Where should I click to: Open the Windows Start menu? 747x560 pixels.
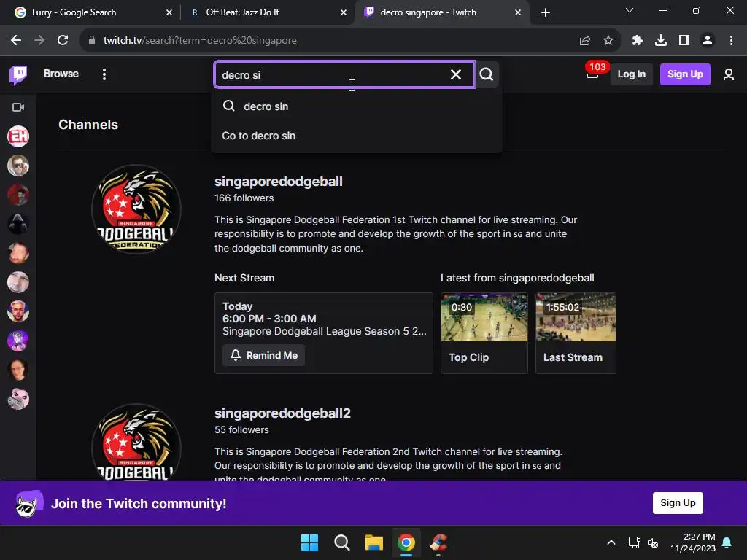click(x=309, y=542)
